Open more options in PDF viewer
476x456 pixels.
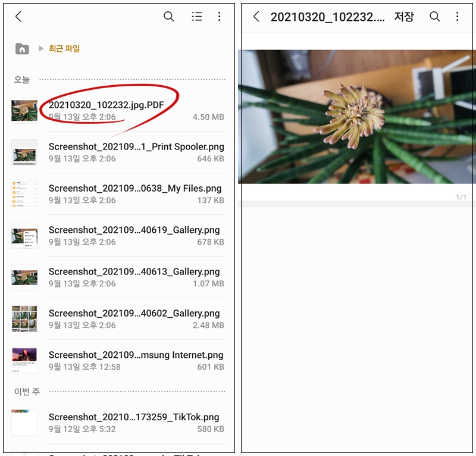pos(457,17)
